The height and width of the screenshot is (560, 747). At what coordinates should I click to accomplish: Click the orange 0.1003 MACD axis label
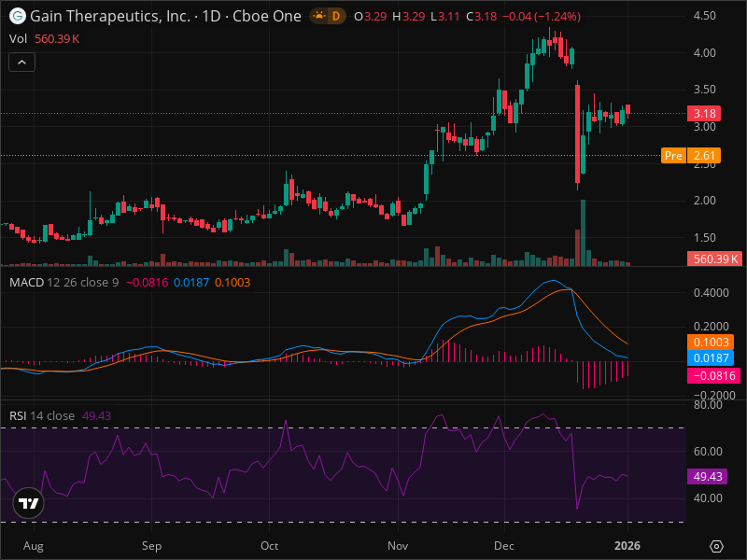pyautogui.click(x=711, y=342)
